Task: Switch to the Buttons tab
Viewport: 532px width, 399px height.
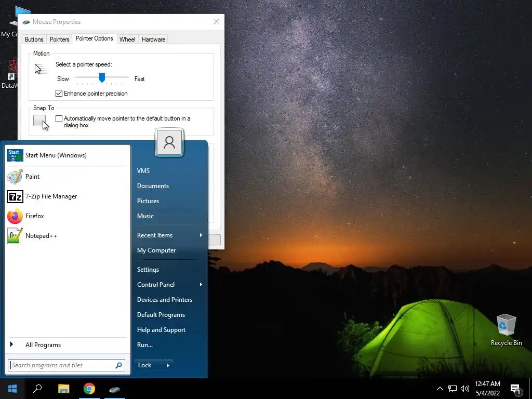Action: [34, 39]
